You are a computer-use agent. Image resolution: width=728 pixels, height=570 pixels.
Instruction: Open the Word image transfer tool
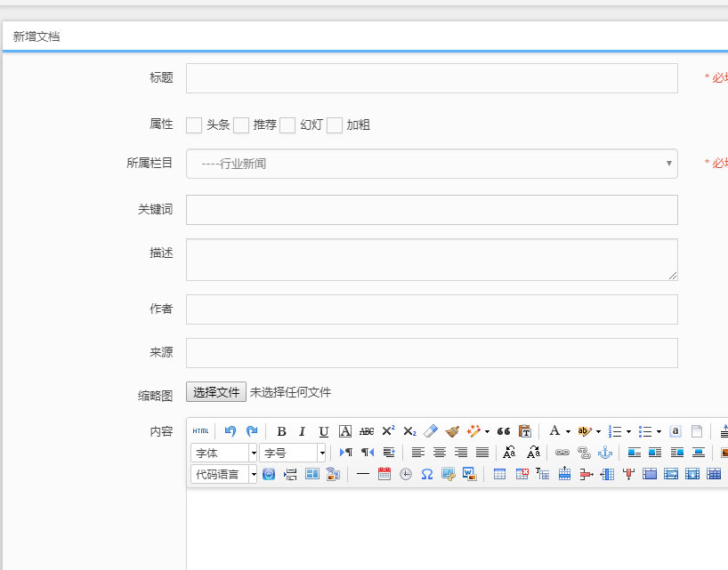470,474
